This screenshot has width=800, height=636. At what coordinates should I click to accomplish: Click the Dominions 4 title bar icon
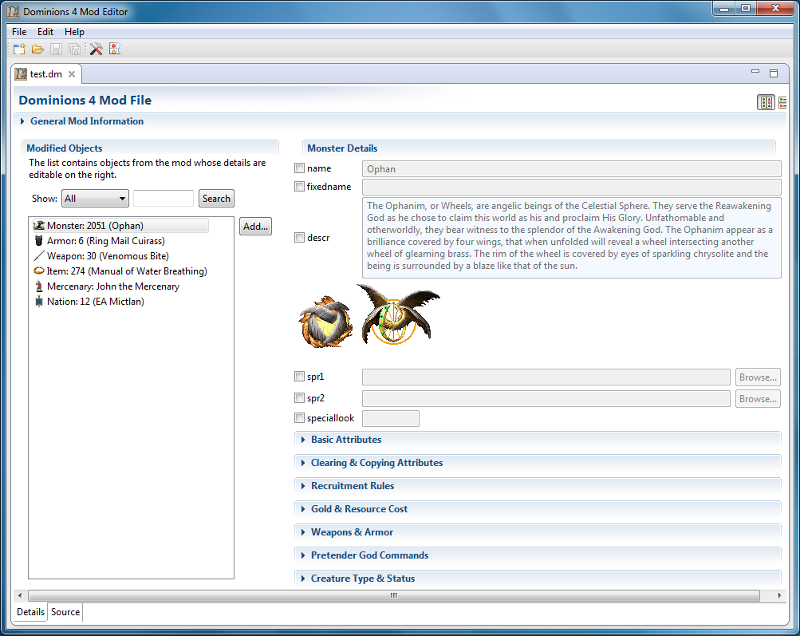13,11
